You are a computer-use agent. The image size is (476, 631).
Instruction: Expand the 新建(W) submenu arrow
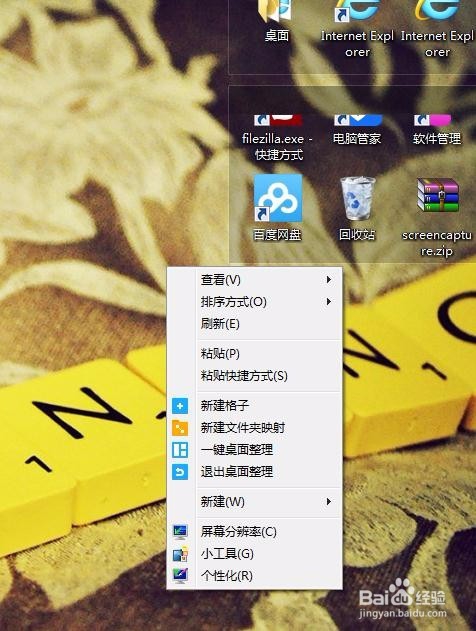(329, 501)
